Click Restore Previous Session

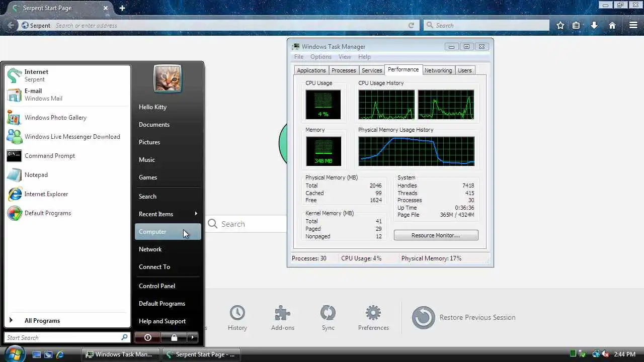463,317
